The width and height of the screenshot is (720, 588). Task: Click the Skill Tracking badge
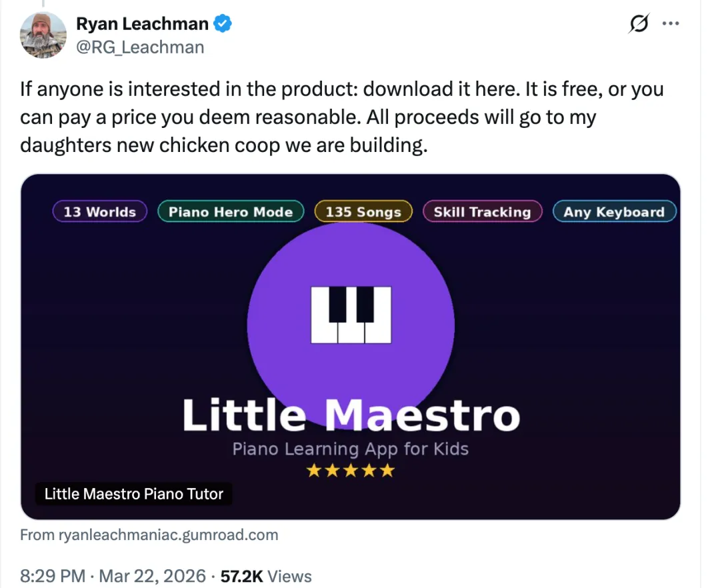pyautogui.click(x=482, y=212)
